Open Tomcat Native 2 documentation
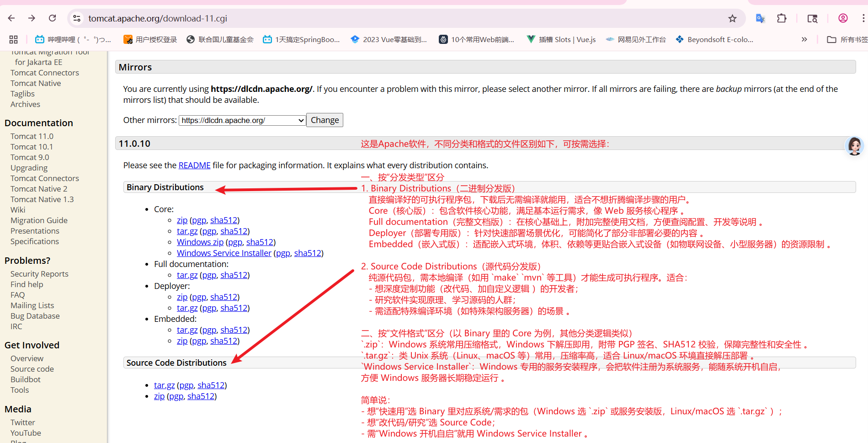 (39, 189)
